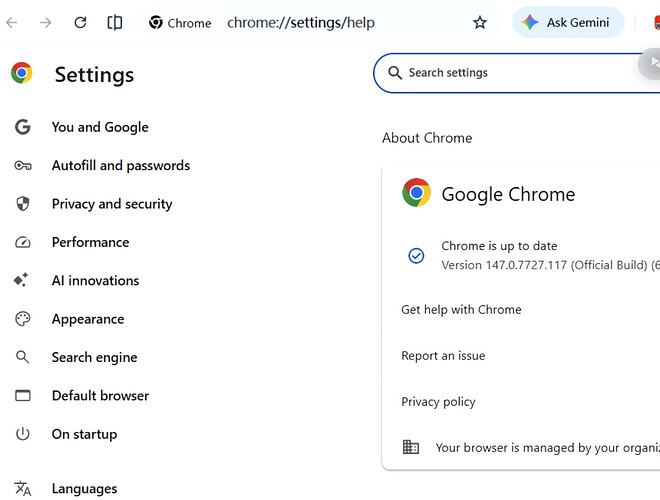Open Languages settings

(x=85, y=489)
